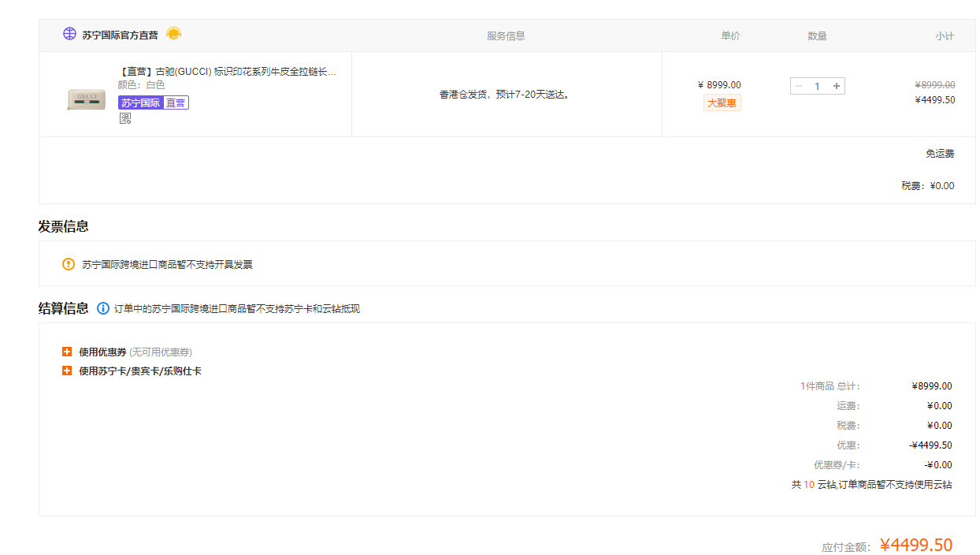Decrease quantity with the minus button
The image size is (980, 555).
pyautogui.click(x=799, y=86)
